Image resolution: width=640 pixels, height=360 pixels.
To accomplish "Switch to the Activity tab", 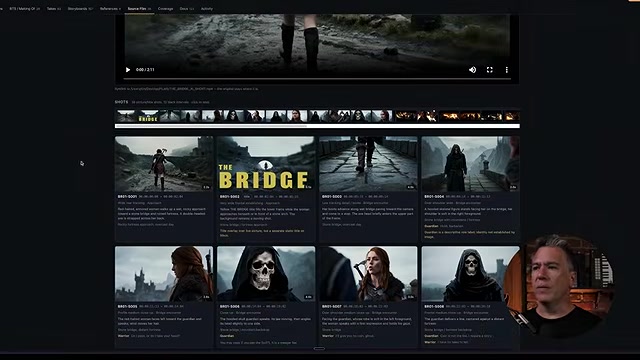I will [207, 9].
